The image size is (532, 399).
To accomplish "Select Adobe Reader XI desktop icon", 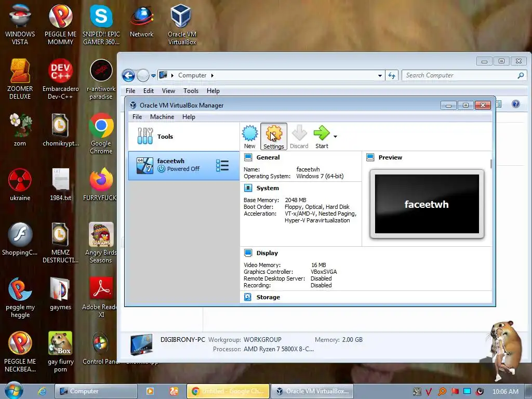I will (x=101, y=297).
